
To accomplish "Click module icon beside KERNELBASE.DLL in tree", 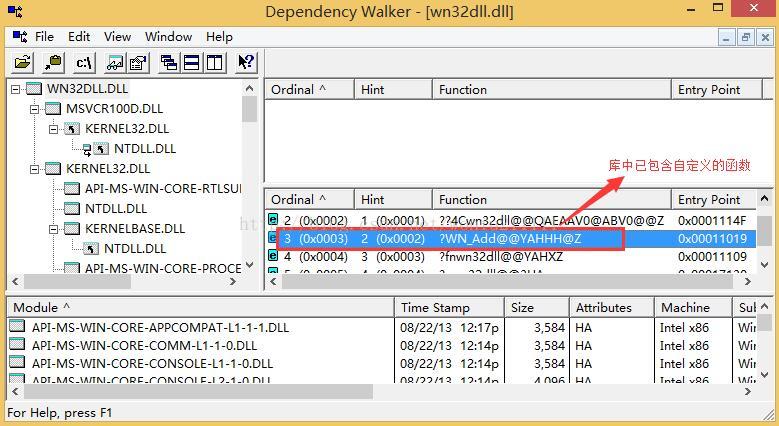I will coord(72,228).
